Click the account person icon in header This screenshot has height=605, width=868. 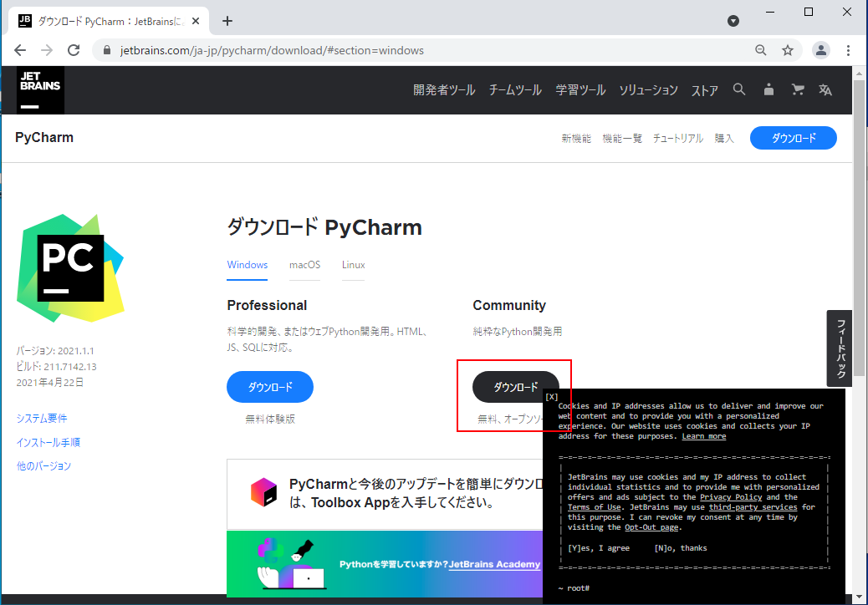pyautogui.click(x=768, y=90)
